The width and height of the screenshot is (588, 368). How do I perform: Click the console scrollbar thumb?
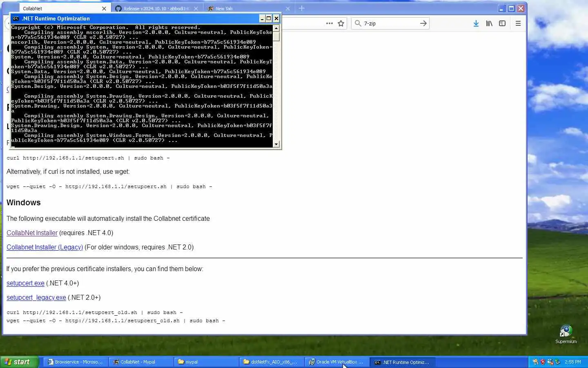(x=276, y=36)
